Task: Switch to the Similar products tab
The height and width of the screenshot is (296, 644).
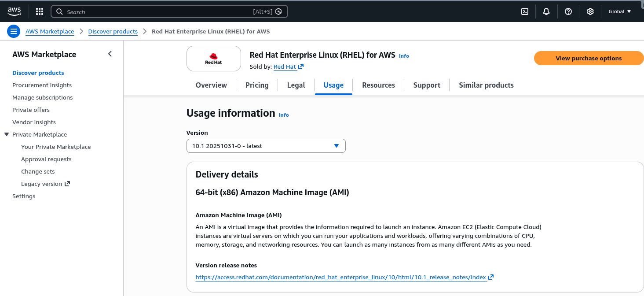Action: (x=486, y=85)
